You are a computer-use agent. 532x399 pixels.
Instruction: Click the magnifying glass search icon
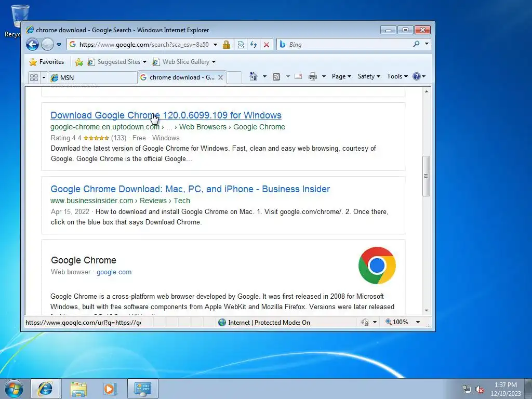click(x=416, y=44)
